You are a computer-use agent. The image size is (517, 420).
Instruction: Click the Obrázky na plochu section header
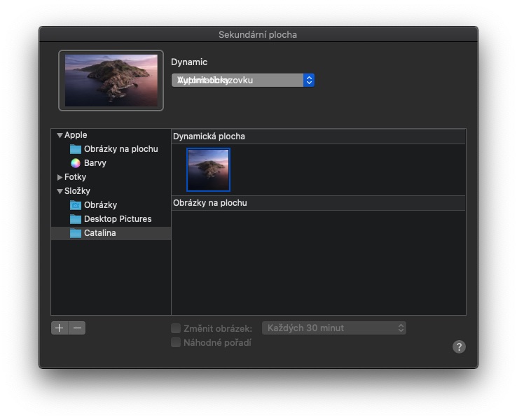click(x=210, y=203)
